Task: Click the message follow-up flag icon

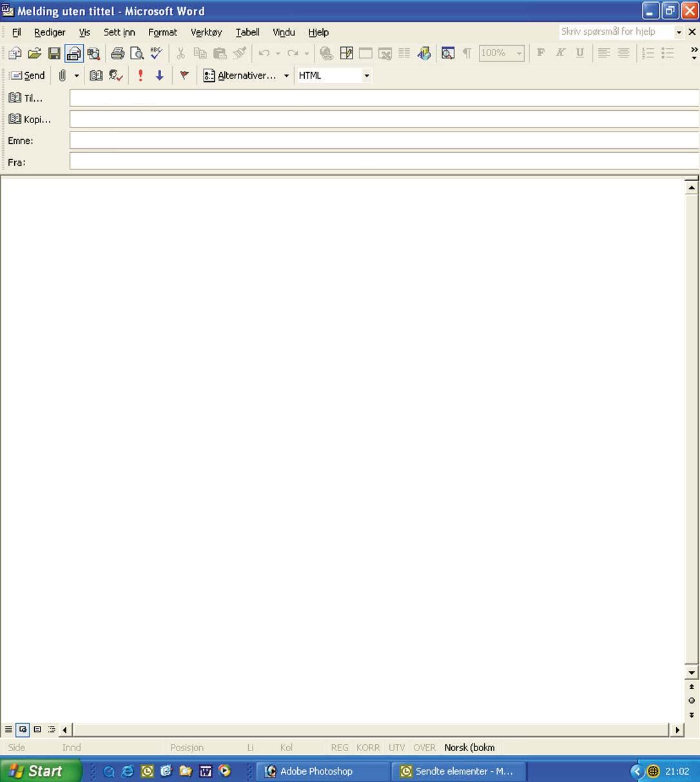Action: pyautogui.click(x=184, y=75)
